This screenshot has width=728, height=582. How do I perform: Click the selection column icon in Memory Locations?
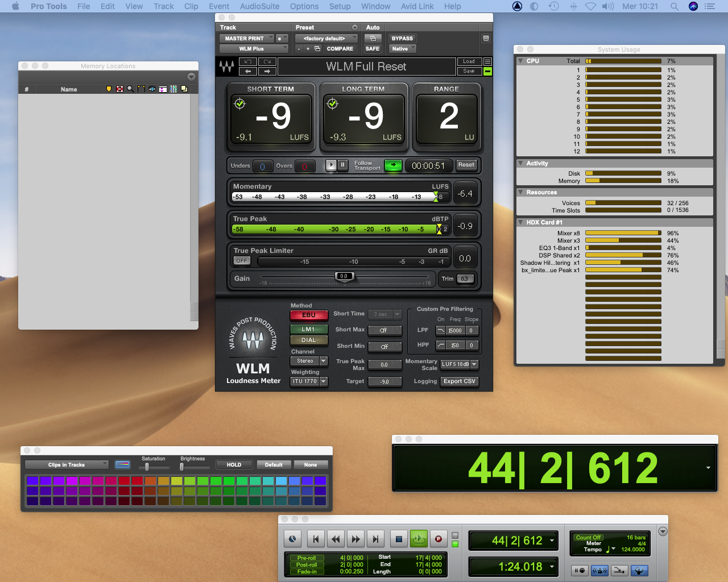tap(119, 89)
